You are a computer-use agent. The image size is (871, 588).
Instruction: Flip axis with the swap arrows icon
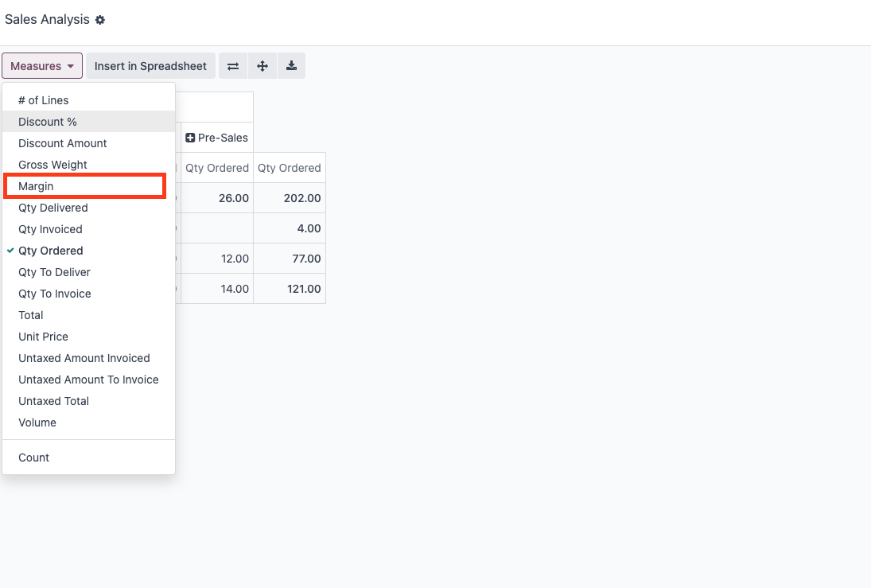coord(233,66)
